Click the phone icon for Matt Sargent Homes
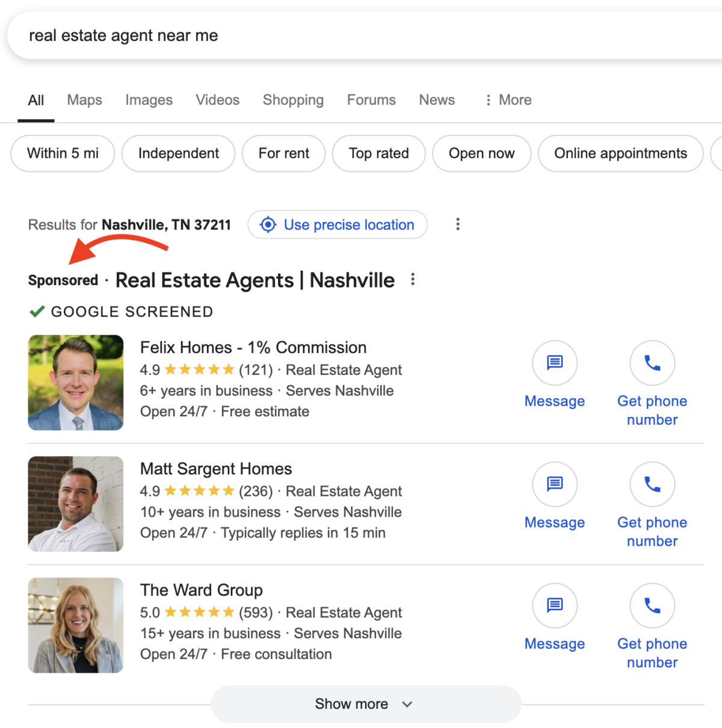 click(x=652, y=484)
